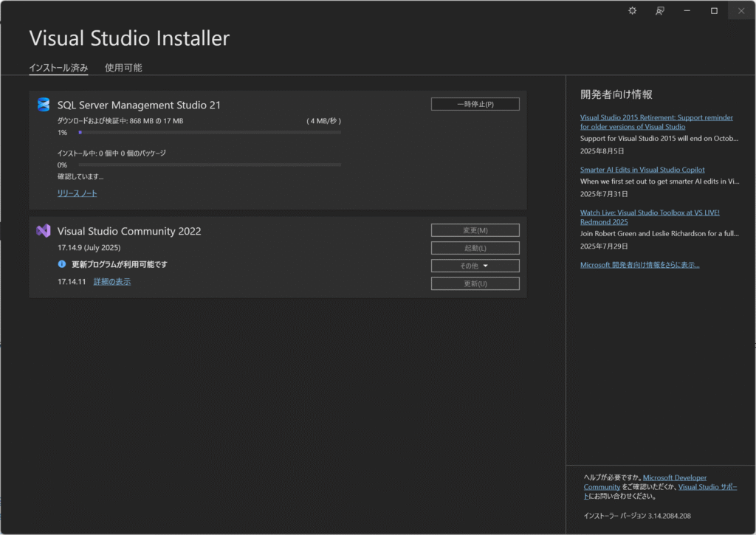Screen dimensions: 756x535
Task: Click the 開発者向け情報 panel heading
Action: 616,94
